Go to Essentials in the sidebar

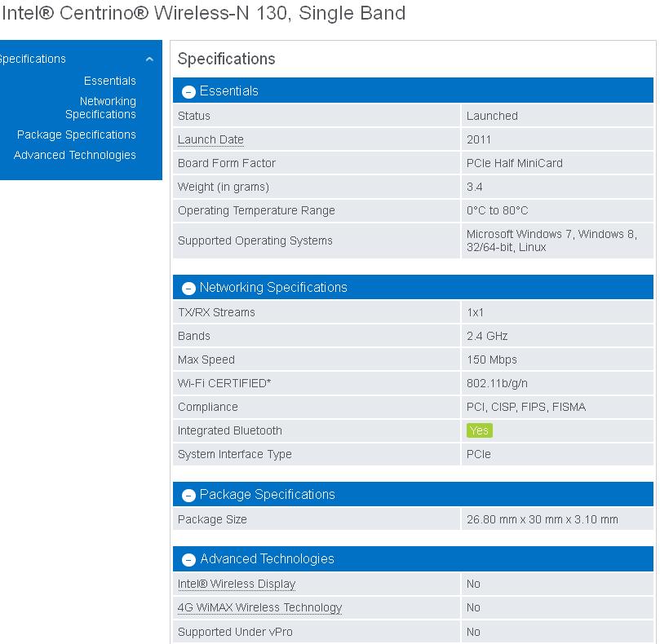click(x=110, y=81)
